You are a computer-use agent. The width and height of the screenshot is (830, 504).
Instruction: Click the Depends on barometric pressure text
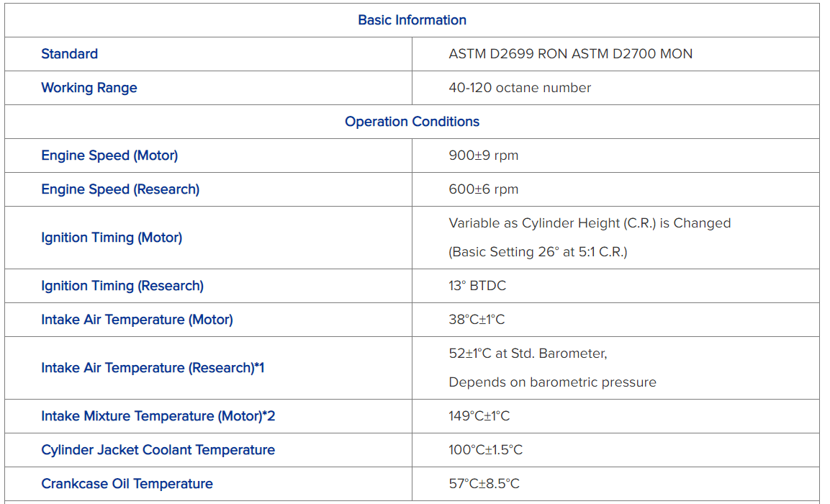click(x=552, y=382)
